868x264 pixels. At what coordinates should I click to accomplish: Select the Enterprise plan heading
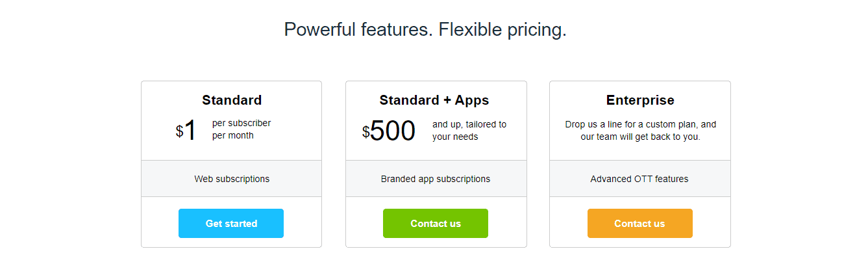click(640, 100)
